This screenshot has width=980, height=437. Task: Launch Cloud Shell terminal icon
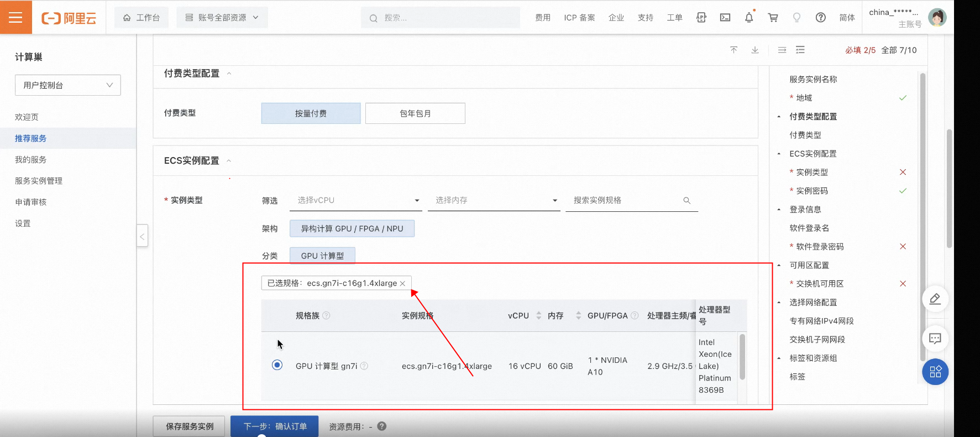pos(725,18)
